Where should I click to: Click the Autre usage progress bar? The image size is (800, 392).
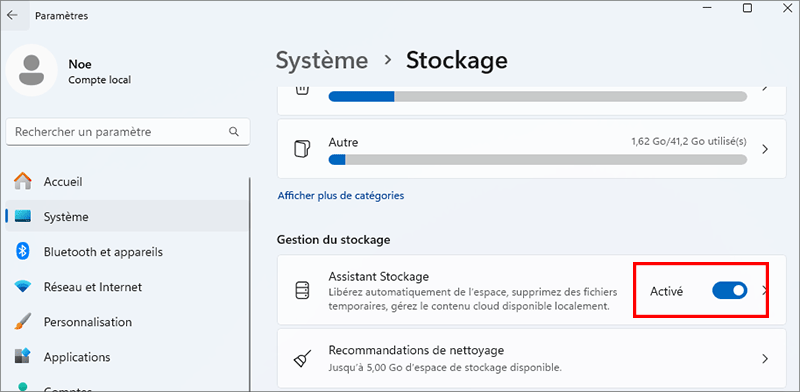(x=538, y=160)
